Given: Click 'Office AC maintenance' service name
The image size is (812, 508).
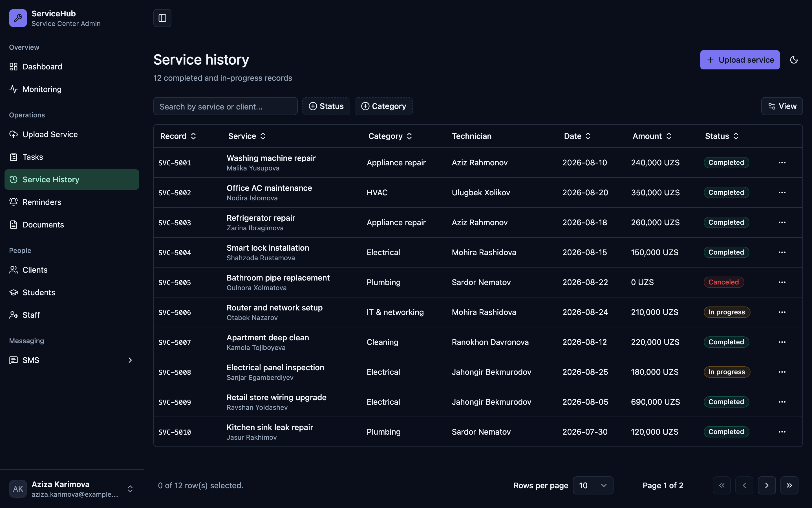Looking at the screenshot, I should tap(269, 188).
